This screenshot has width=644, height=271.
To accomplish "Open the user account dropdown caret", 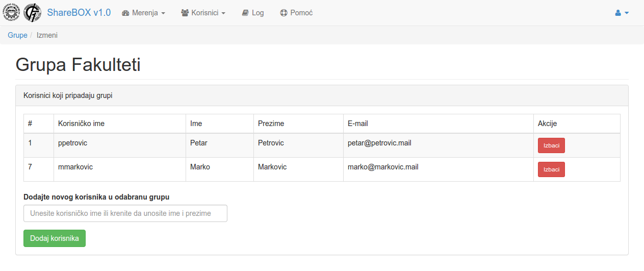I will 627,13.
